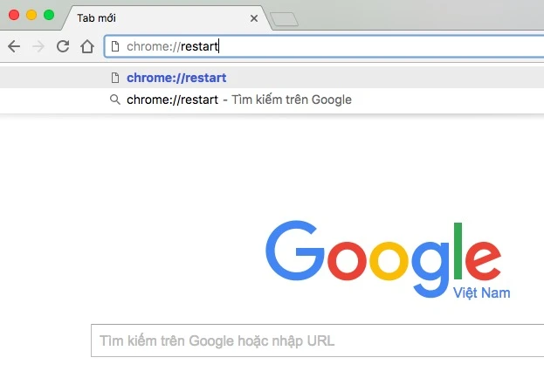This screenshot has height=392, width=544.
Task: Click the browser Back arrow
Action: (x=13, y=46)
